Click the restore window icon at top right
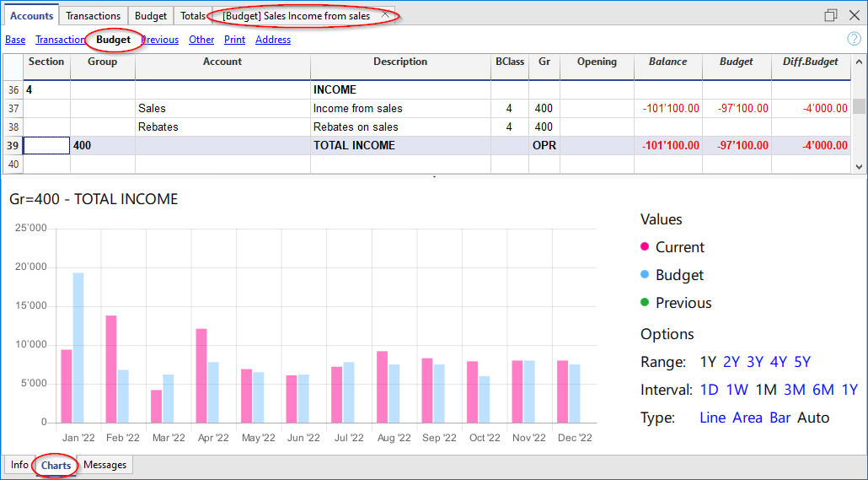This screenshot has width=868, height=480. coord(831,15)
